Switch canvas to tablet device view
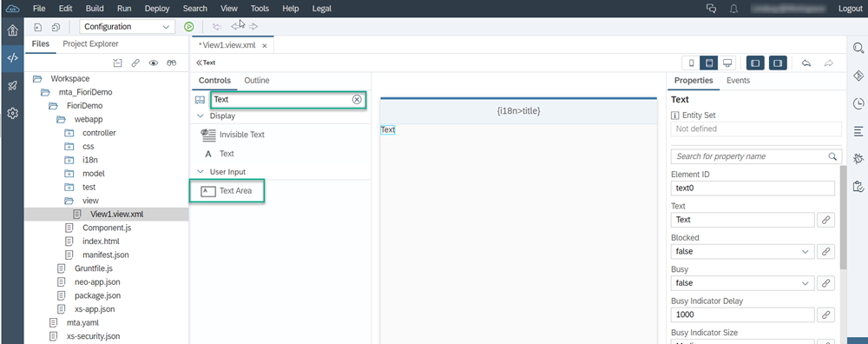Viewport: 868px width, 344px height. (x=709, y=63)
